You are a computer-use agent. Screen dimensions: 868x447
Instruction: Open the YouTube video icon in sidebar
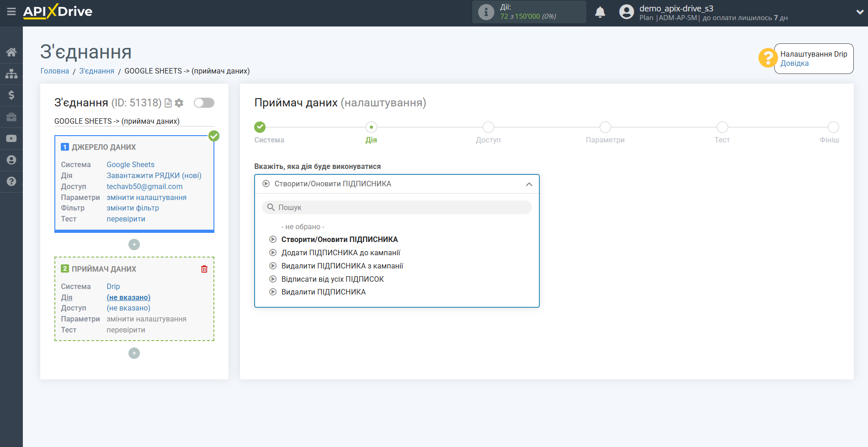pyautogui.click(x=11, y=138)
